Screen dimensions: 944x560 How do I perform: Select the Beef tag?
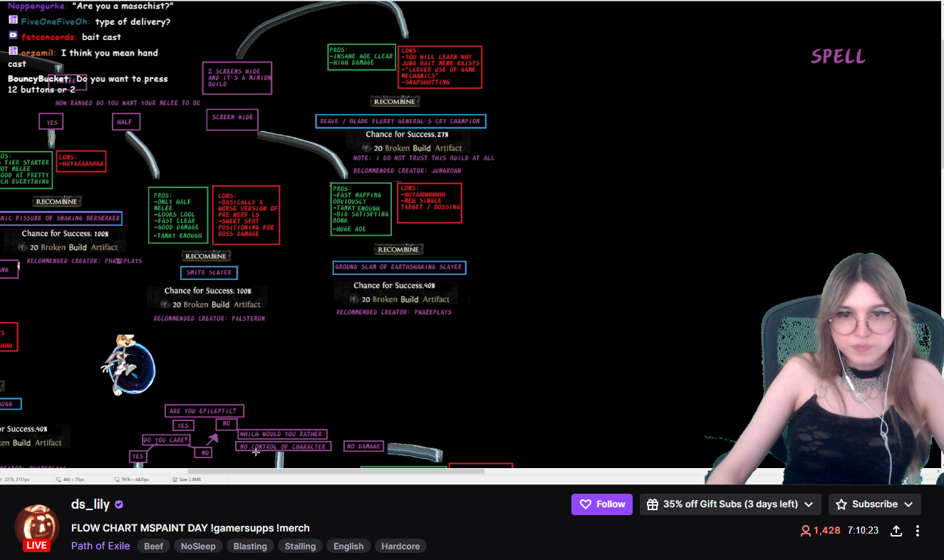(154, 546)
